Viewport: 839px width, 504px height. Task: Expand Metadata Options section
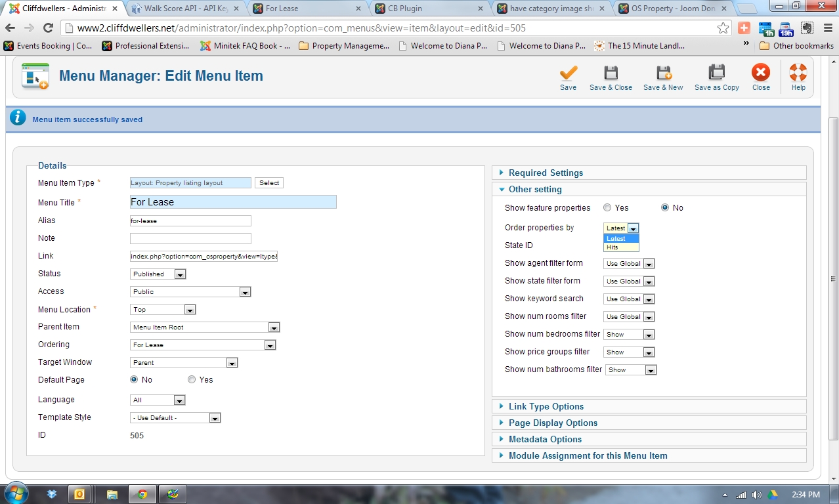coord(545,439)
